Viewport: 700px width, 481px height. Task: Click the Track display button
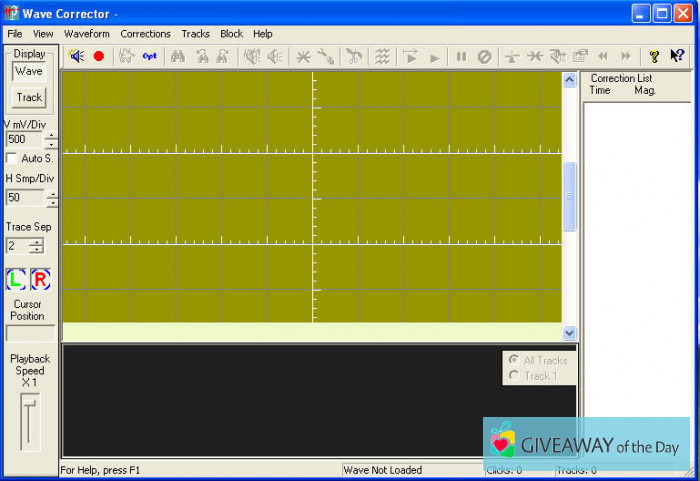coord(29,97)
